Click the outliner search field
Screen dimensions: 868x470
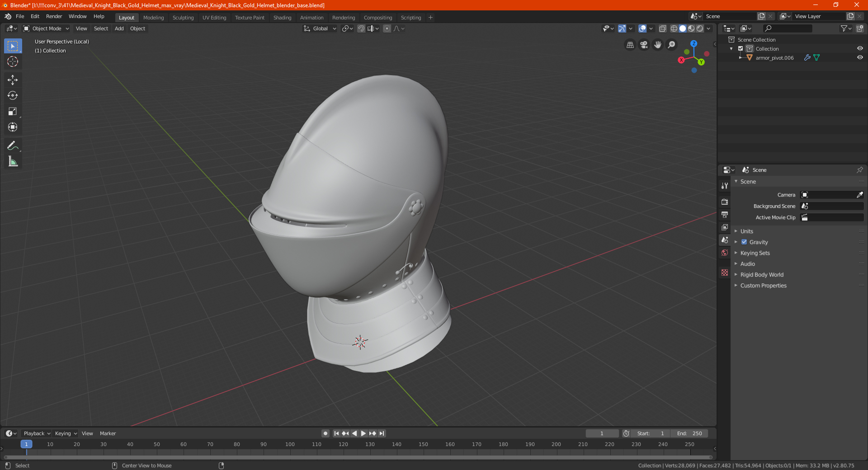point(787,28)
